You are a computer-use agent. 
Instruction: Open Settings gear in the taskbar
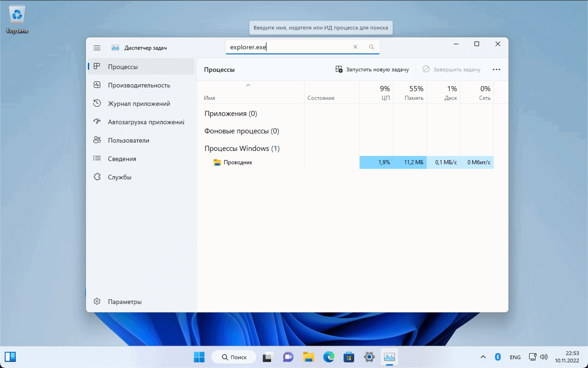pos(369,357)
